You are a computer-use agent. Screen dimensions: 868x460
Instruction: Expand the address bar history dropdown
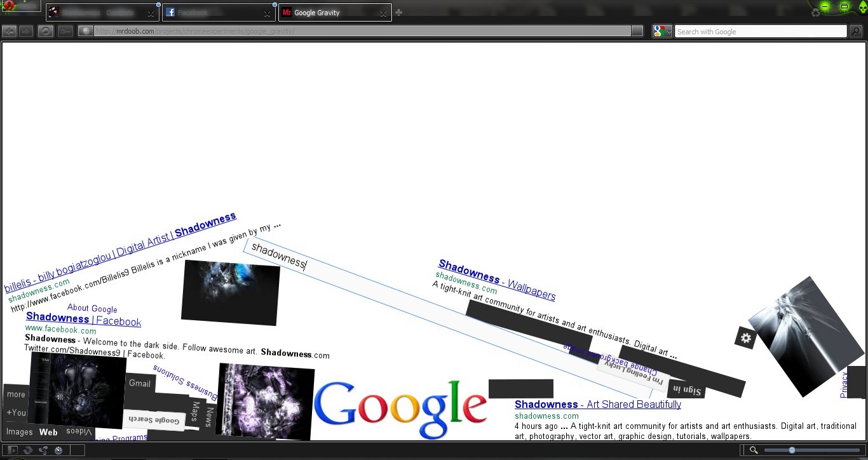point(637,31)
